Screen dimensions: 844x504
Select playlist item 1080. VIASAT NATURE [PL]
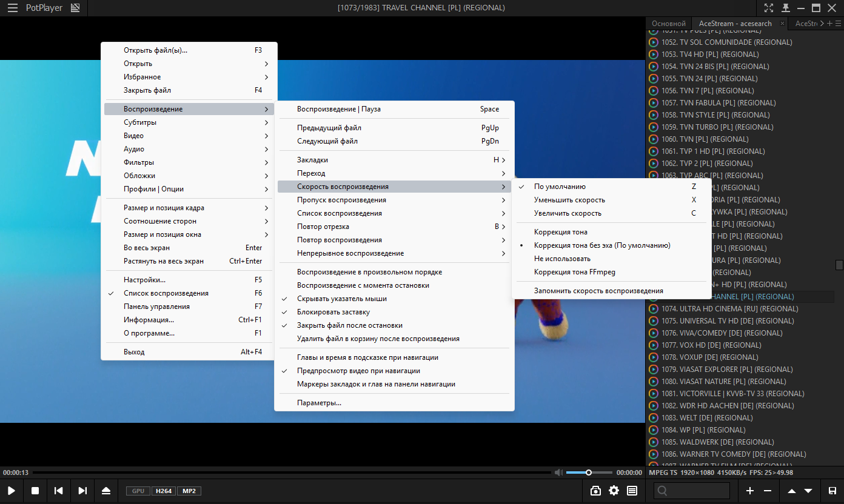click(x=741, y=382)
